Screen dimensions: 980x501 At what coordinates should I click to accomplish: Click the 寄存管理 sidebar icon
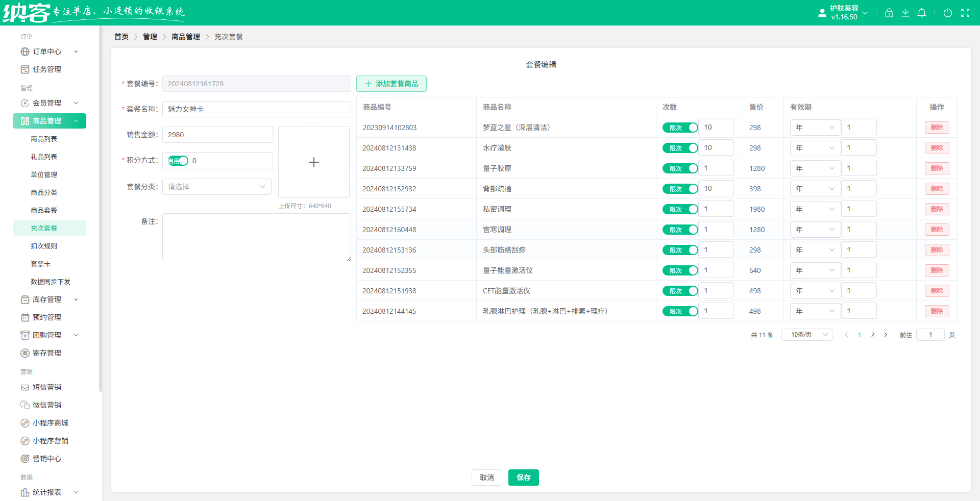coord(25,353)
